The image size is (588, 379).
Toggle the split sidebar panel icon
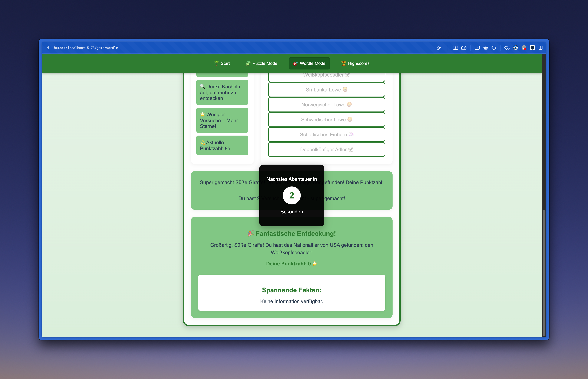[x=541, y=48]
